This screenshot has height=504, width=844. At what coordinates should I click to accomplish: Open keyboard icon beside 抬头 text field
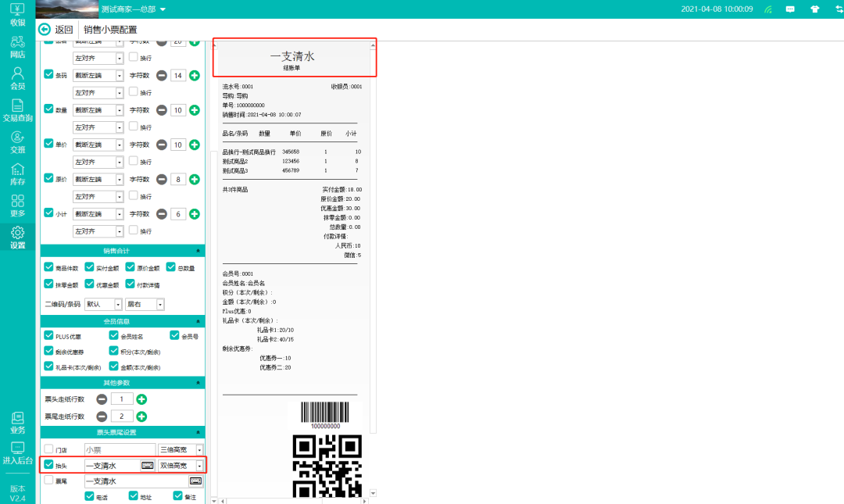147,466
